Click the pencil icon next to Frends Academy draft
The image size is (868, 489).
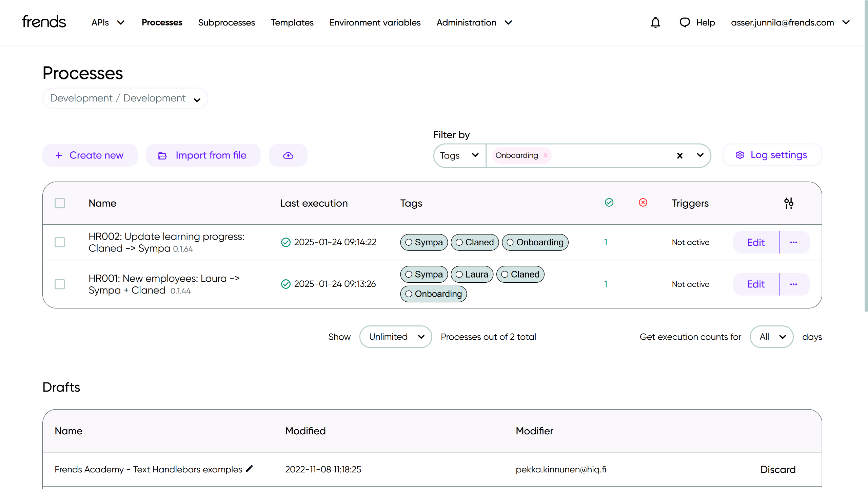[250, 469]
